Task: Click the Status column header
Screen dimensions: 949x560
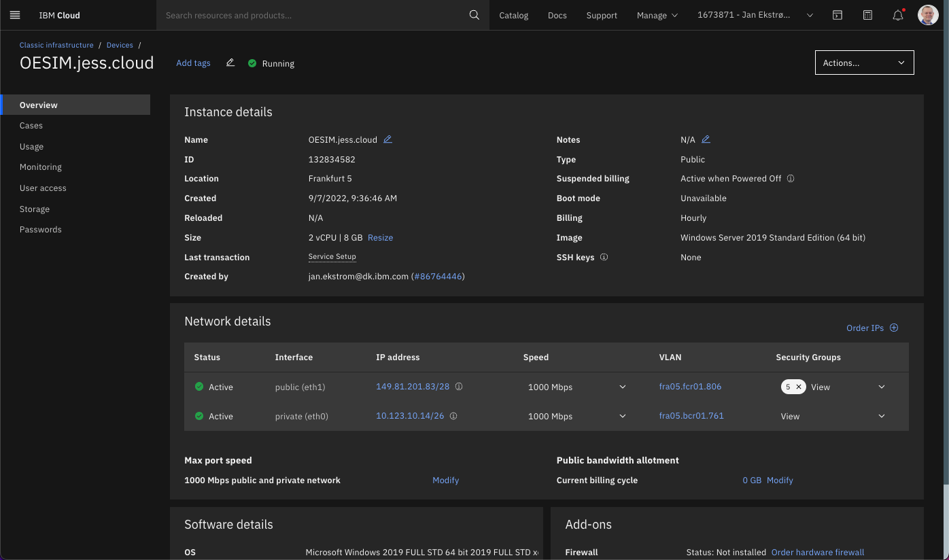Action: [207, 357]
